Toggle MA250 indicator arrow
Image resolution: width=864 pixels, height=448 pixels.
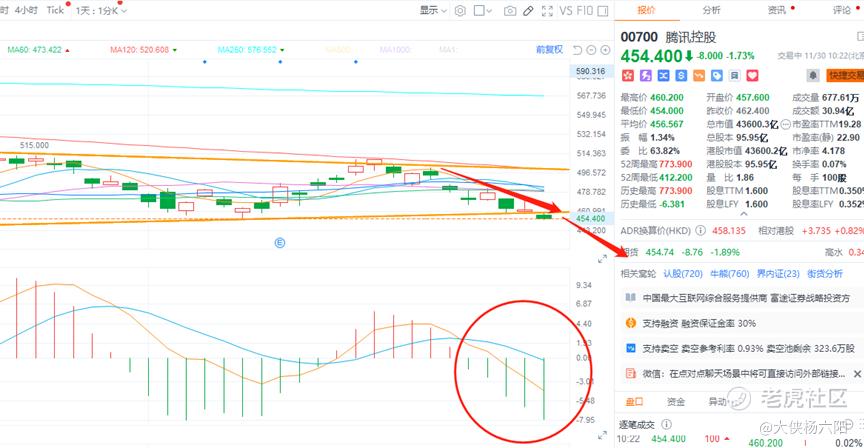click(282, 50)
